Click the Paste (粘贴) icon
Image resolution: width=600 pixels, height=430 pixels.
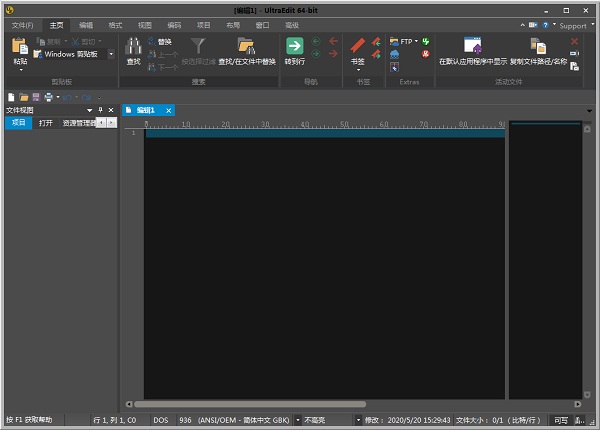(20, 46)
